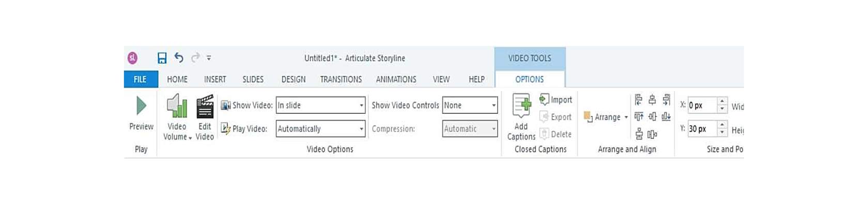
Task: Open the Play Video Automatically dropdown
Action: (361, 128)
